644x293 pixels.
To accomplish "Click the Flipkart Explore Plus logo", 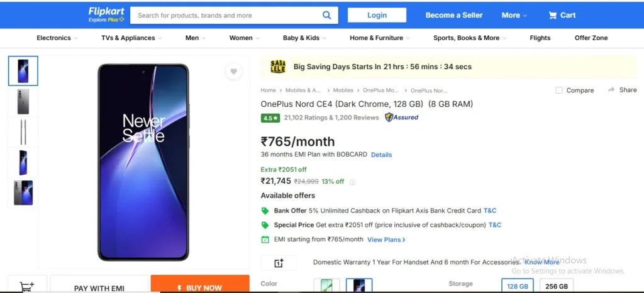I will pos(106,14).
